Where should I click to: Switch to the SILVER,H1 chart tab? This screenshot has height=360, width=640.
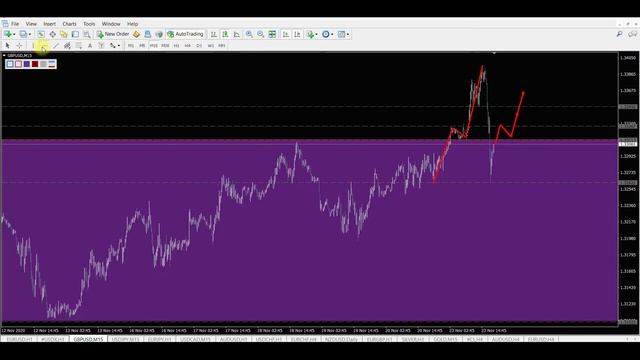[413, 339]
